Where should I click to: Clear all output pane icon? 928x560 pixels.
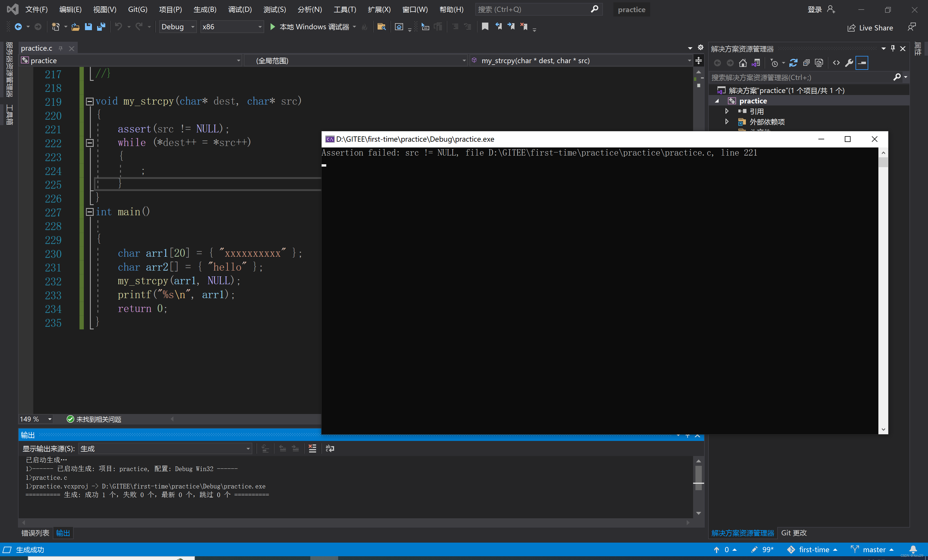[312, 448]
